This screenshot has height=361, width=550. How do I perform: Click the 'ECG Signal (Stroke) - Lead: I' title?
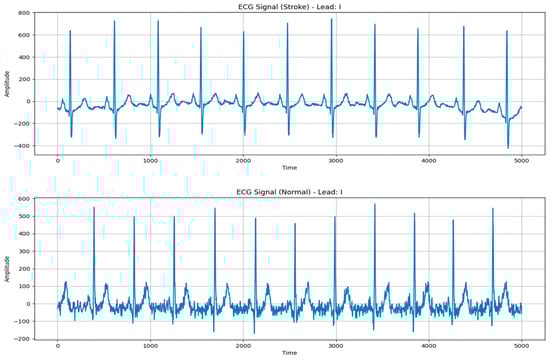tap(289, 7)
